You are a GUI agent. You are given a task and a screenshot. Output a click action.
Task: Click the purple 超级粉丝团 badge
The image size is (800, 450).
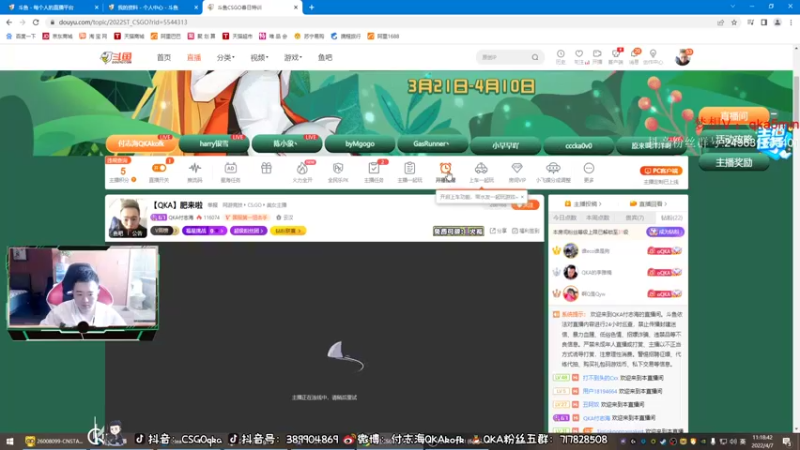click(248, 231)
